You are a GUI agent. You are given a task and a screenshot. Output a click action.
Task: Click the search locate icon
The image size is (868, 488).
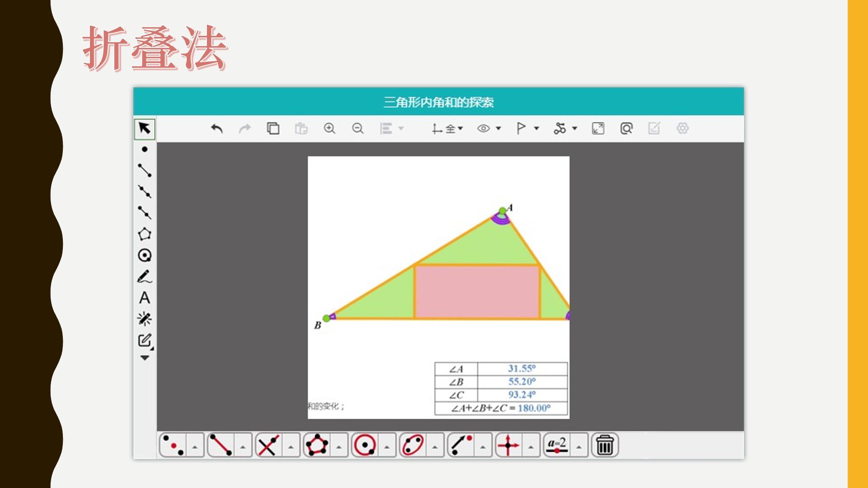pyautogui.click(x=626, y=129)
